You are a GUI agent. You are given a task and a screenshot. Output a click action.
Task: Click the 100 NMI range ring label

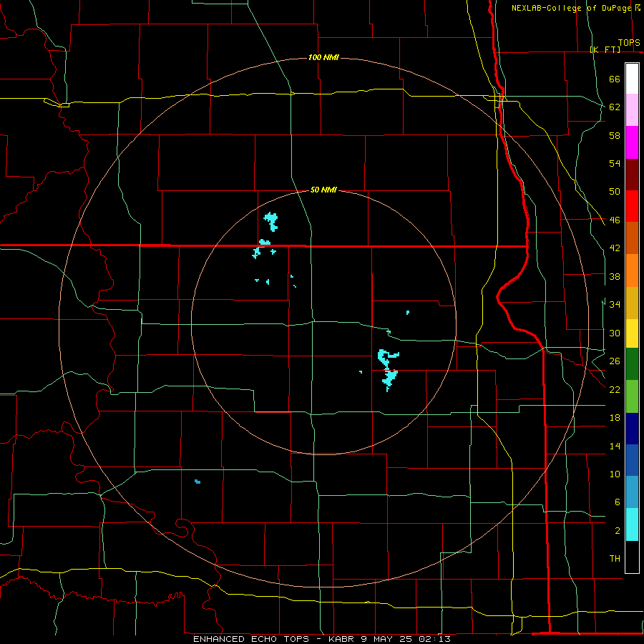tap(323, 57)
